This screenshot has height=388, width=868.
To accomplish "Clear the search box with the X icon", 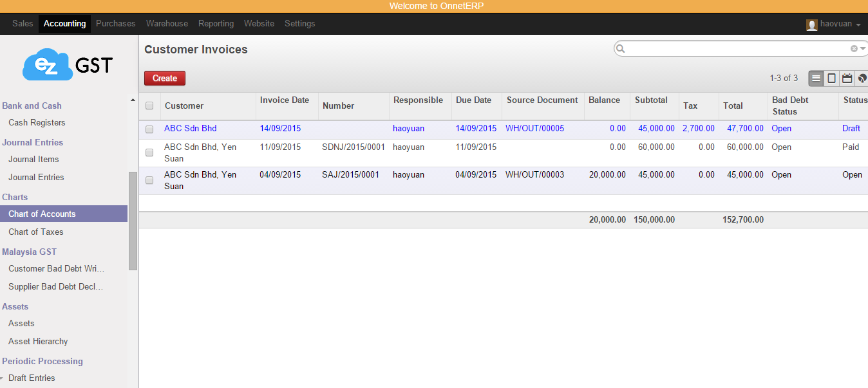I will [854, 48].
